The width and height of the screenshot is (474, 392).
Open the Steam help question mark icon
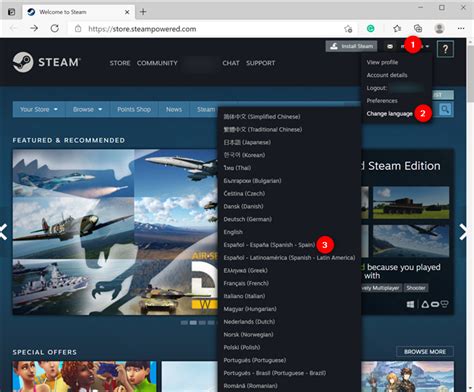pos(445,49)
